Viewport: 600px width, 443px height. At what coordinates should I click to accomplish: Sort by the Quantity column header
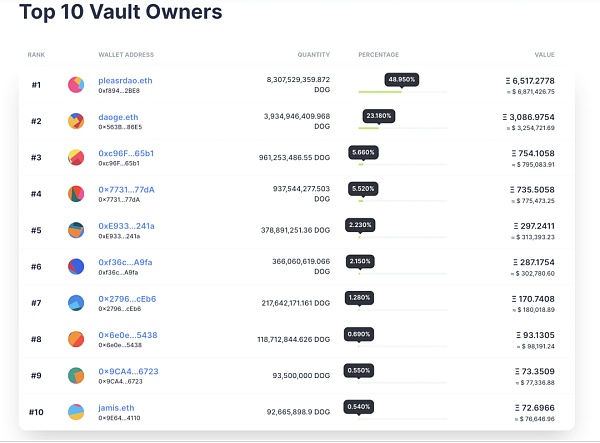[313, 54]
